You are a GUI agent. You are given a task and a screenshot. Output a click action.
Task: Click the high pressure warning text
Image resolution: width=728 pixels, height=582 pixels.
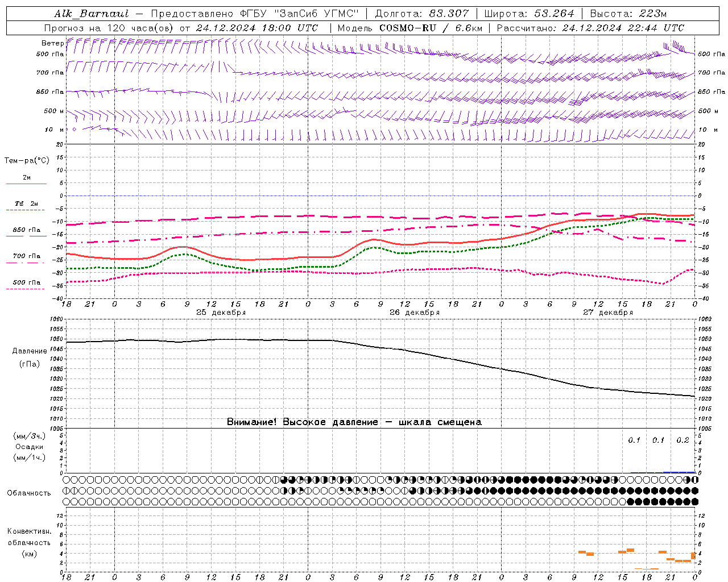pos(354,422)
